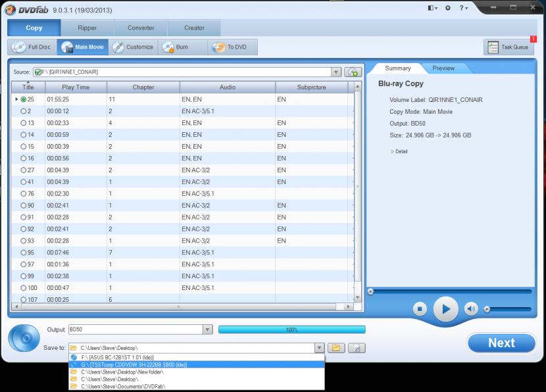The height and width of the screenshot is (392, 546).
Task: Select title 25 radio button
Action: [x=23, y=99]
